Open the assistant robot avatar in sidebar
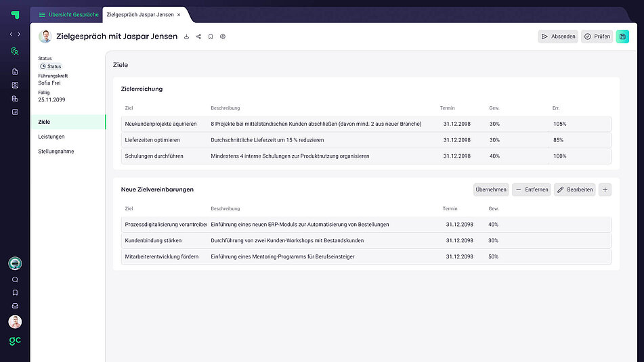644x362 pixels. pos(15,264)
